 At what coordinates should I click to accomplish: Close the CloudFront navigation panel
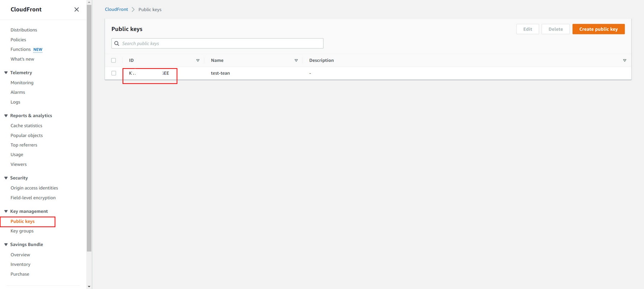(x=77, y=10)
